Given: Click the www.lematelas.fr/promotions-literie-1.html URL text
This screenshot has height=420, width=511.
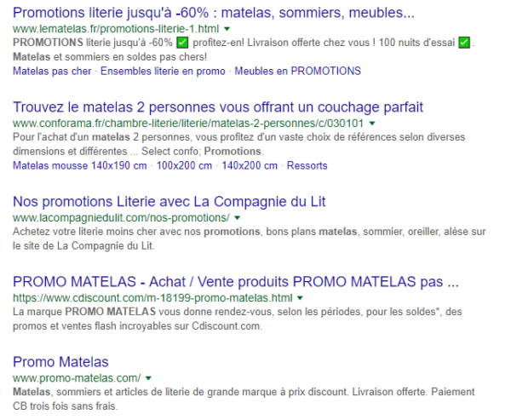Looking at the screenshot, I should pyautogui.click(x=116, y=29).
